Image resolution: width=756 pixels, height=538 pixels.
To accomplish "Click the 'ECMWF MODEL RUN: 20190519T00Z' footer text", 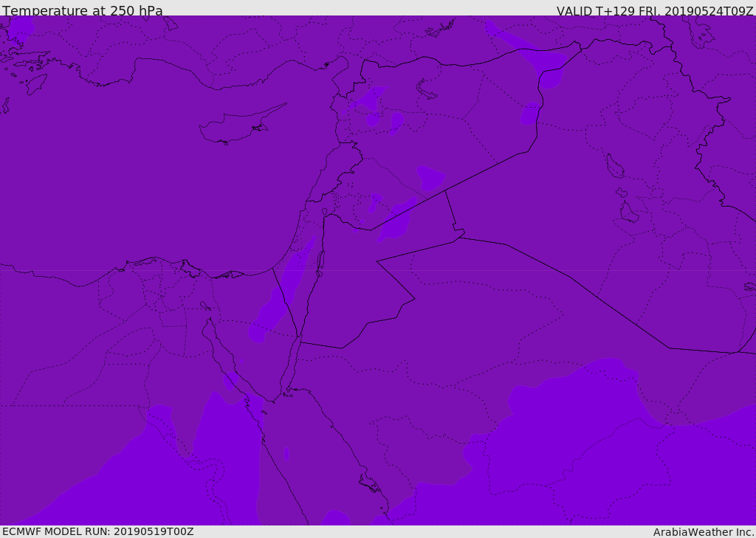I will pyautogui.click(x=98, y=531).
